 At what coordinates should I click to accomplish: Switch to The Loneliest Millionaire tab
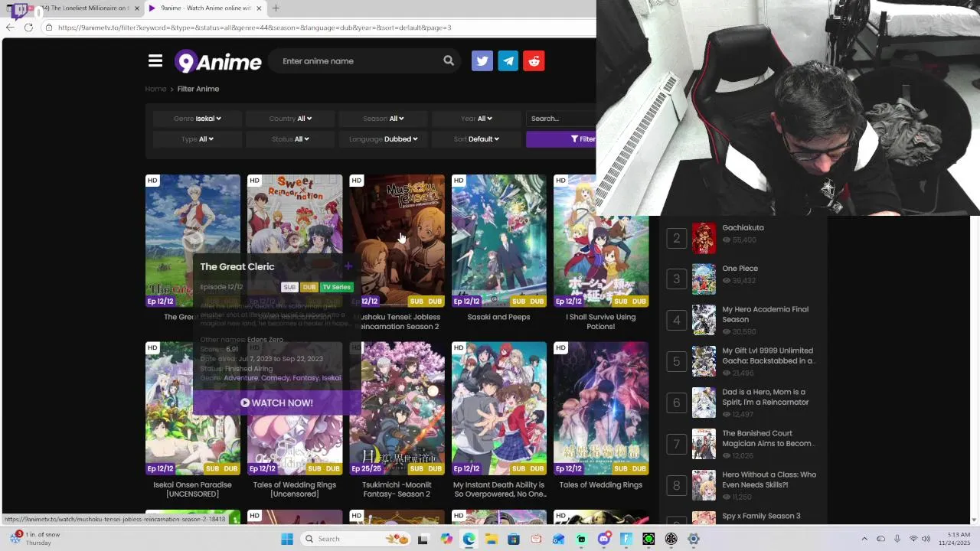click(80, 8)
